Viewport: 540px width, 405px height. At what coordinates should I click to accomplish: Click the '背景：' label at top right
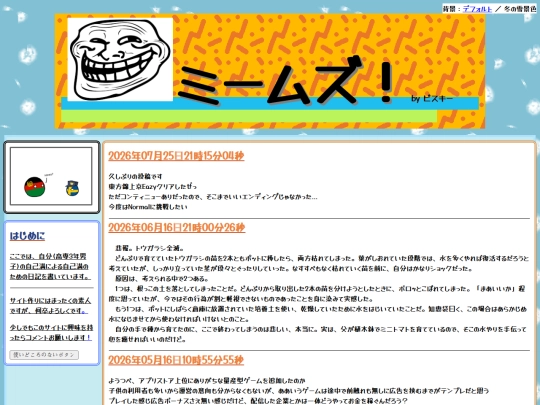pyautogui.click(x=452, y=9)
